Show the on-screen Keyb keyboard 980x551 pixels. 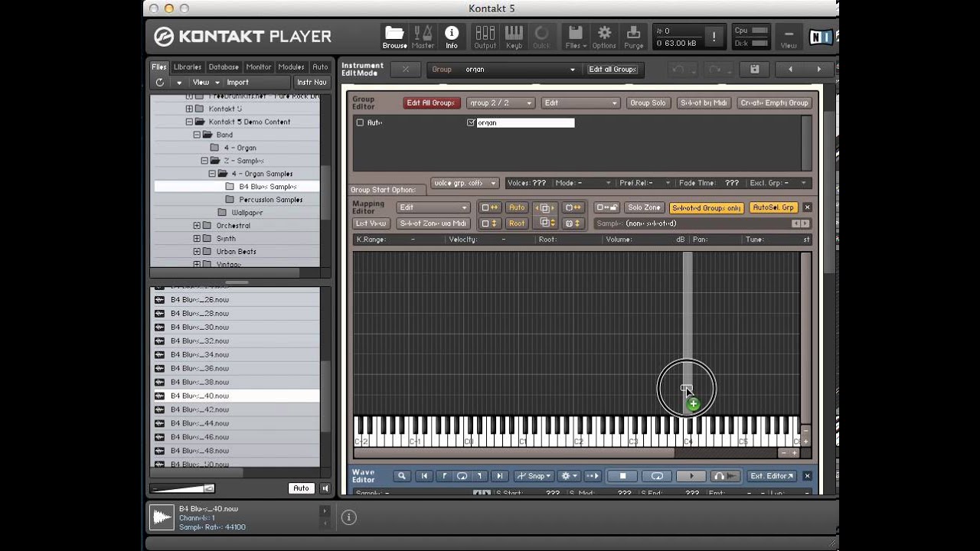pyautogui.click(x=514, y=36)
